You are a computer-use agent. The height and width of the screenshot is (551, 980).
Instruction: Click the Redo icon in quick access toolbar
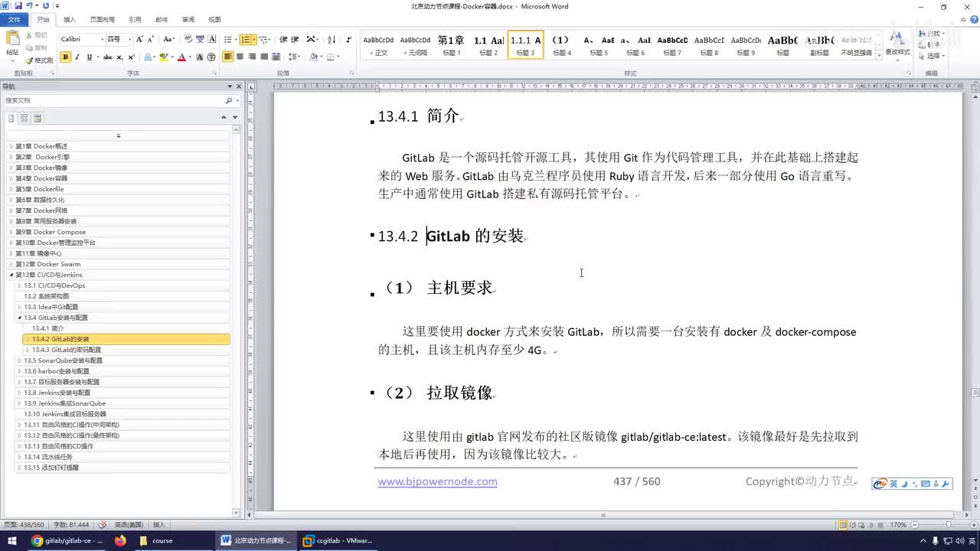coord(46,6)
